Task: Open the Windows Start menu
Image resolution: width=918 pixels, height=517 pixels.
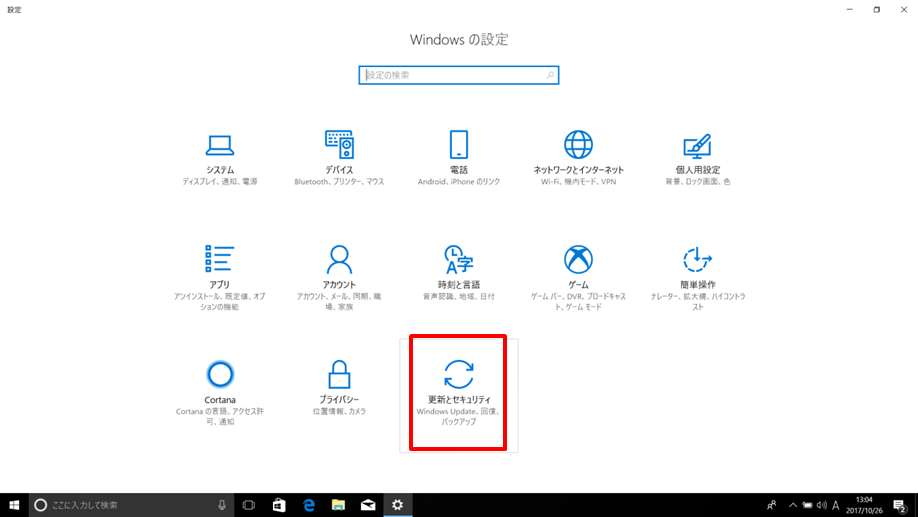Action: coord(14,505)
